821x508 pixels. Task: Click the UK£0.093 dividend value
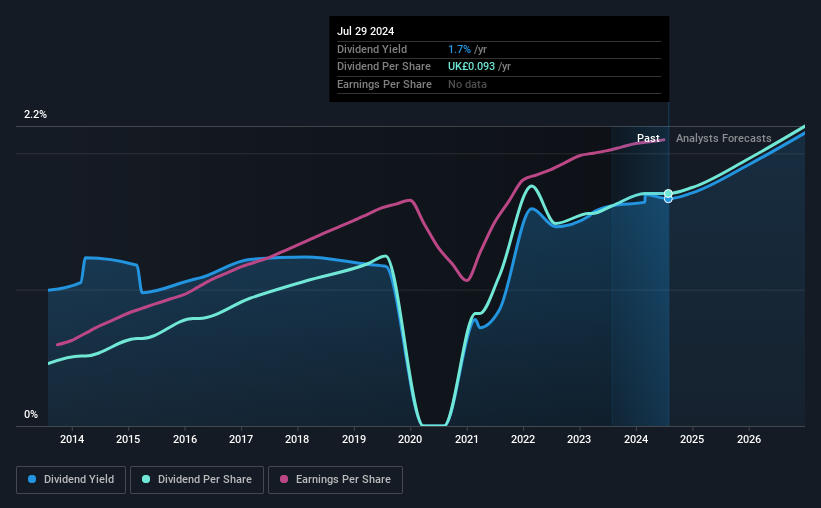[x=471, y=67]
